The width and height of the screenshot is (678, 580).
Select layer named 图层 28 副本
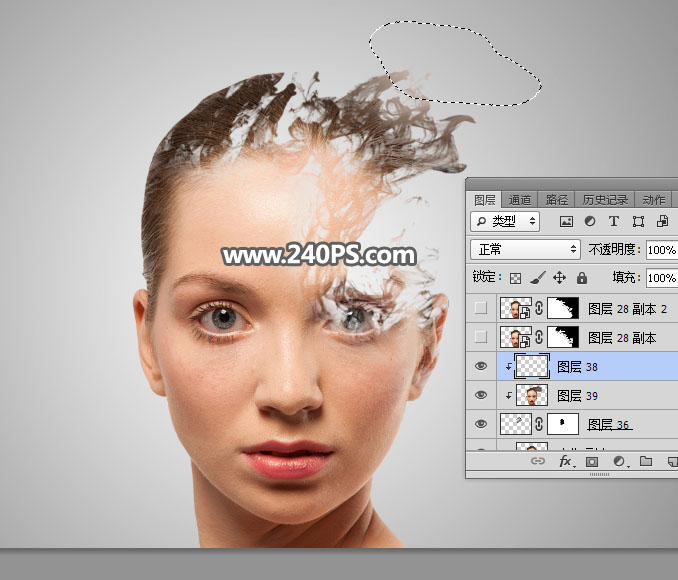tap(622, 338)
